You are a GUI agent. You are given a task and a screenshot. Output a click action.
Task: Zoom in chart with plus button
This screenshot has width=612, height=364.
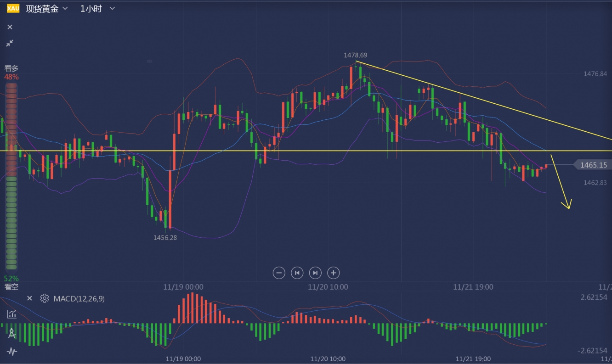[333, 273]
